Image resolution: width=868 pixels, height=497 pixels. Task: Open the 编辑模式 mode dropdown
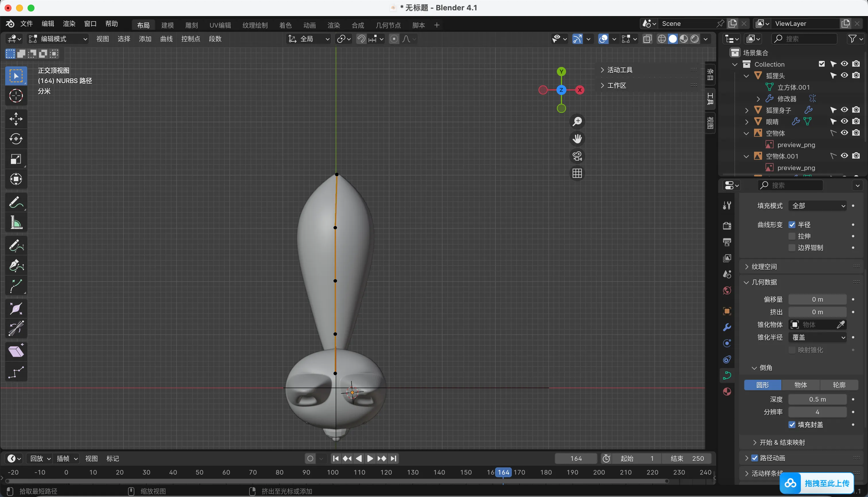58,39
